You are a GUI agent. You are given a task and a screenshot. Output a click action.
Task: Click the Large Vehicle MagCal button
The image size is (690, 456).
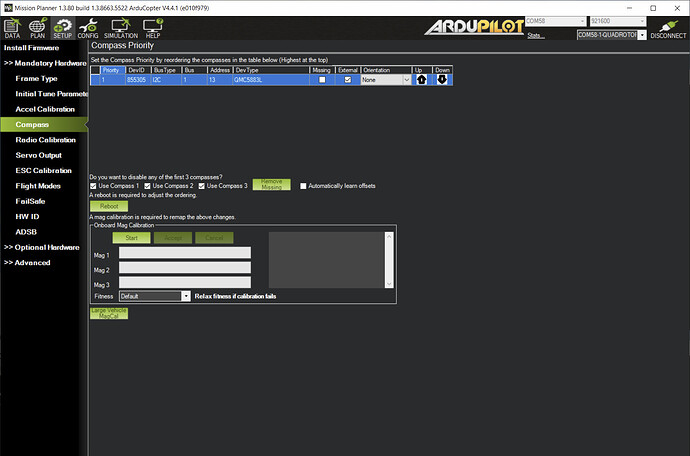[x=109, y=313]
